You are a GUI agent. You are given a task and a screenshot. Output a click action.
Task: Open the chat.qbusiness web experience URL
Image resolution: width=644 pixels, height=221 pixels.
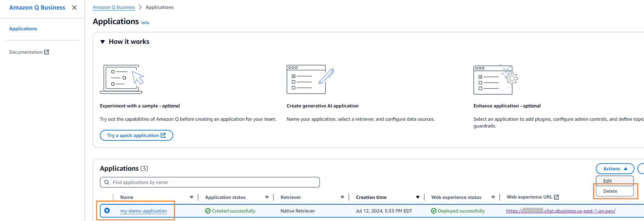561,211
